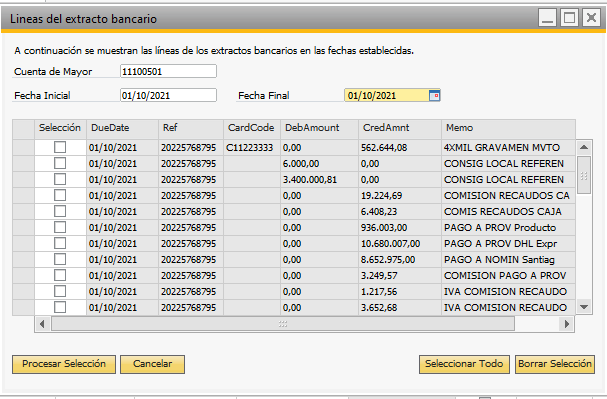
Task: Click the 19.224,69 credit amount cell
Action: click(400, 195)
